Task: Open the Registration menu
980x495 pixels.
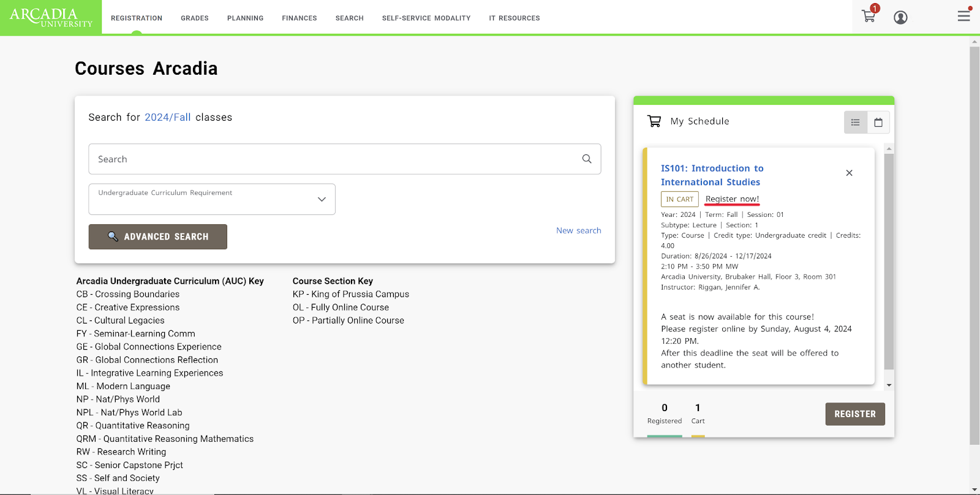Action: tap(137, 18)
